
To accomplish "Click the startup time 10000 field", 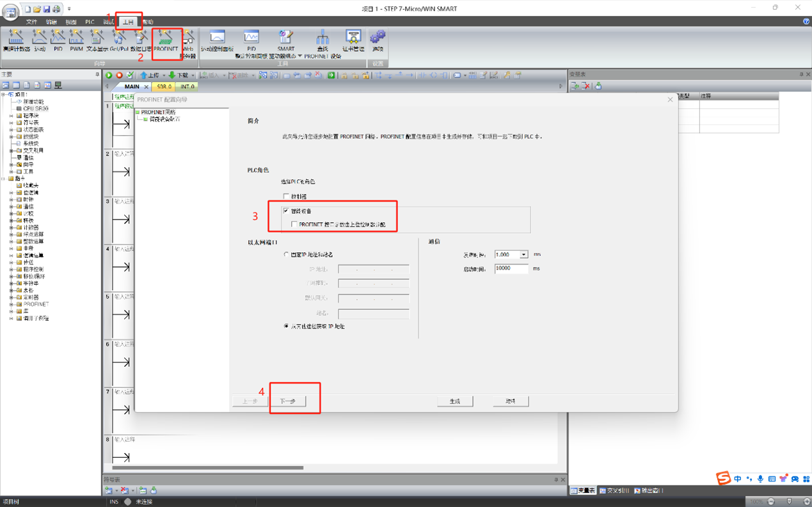I will (x=511, y=269).
